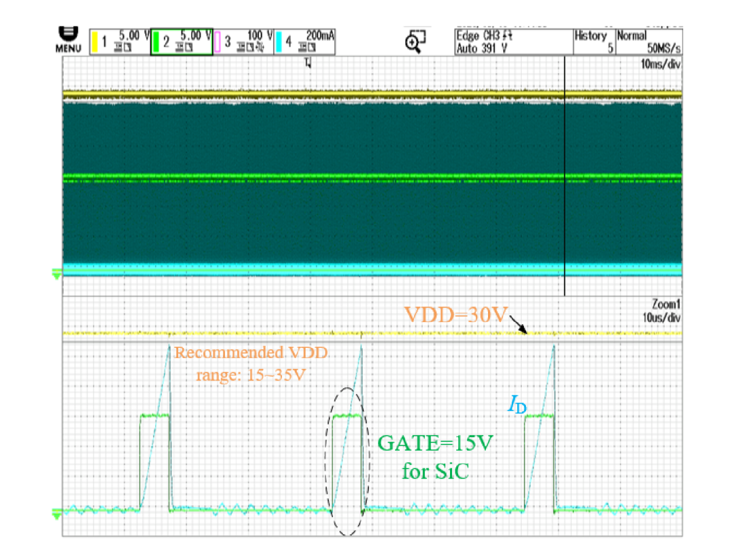This screenshot has height=560, width=732.
Task: Select the channel 3 100 V box
Action: click(x=243, y=41)
